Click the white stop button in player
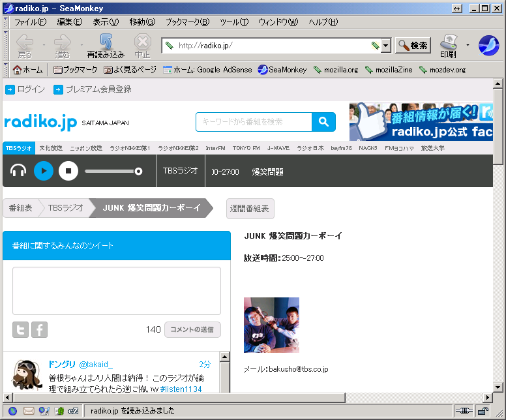This screenshot has height=420, width=506. pyautogui.click(x=68, y=171)
